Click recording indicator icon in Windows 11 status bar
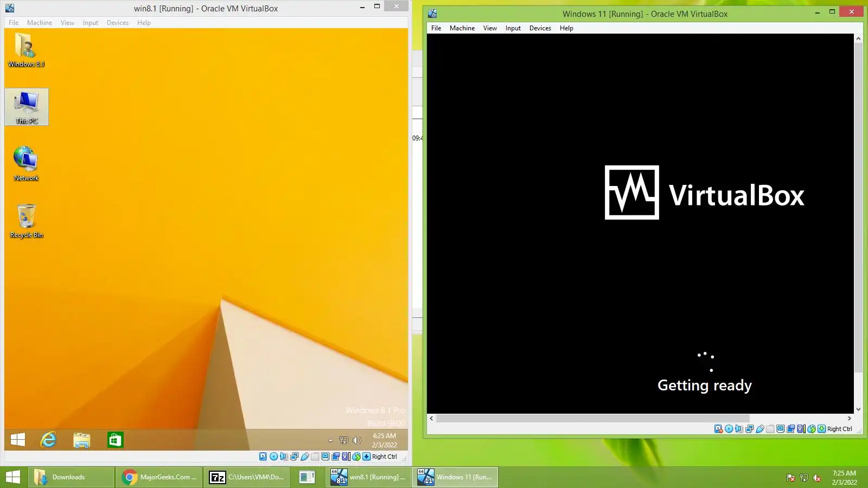Image resolution: width=868 pixels, height=488 pixels. pos(790,429)
